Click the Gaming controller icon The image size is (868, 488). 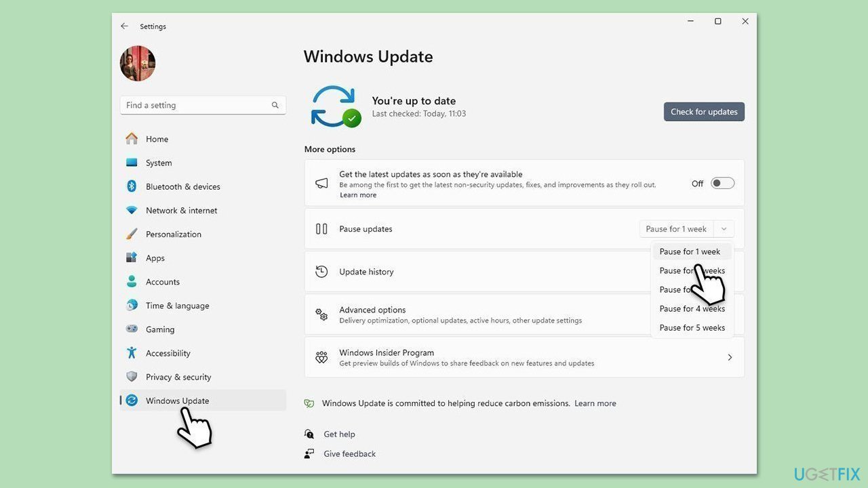(x=132, y=329)
